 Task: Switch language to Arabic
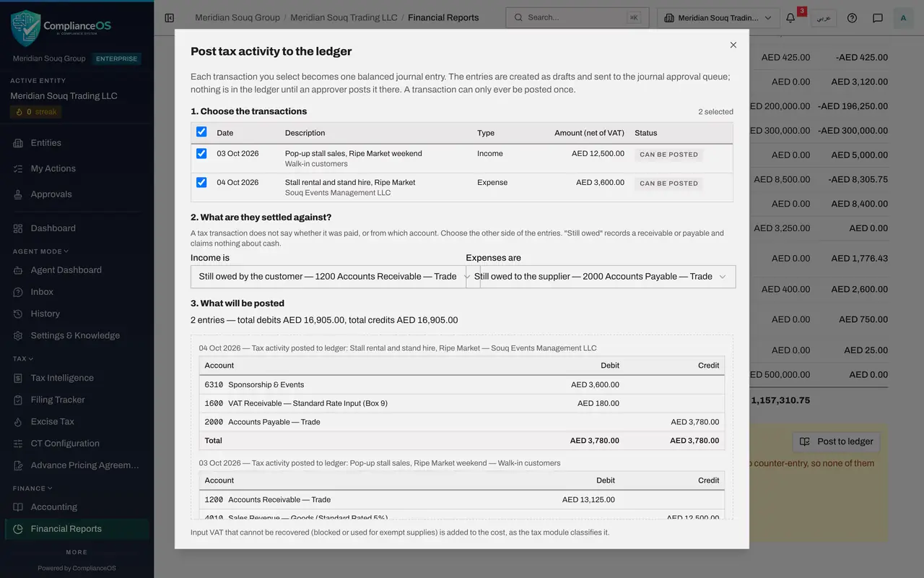(824, 18)
